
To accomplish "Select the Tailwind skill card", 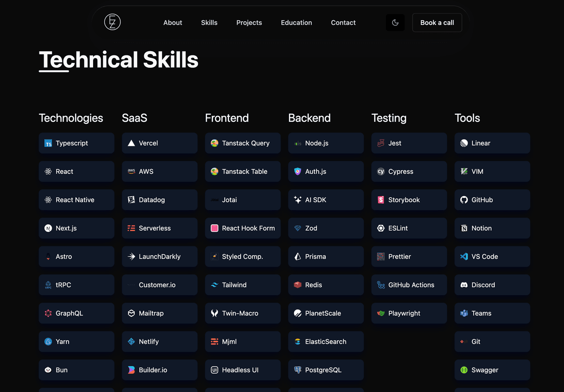I will click(x=243, y=285).
